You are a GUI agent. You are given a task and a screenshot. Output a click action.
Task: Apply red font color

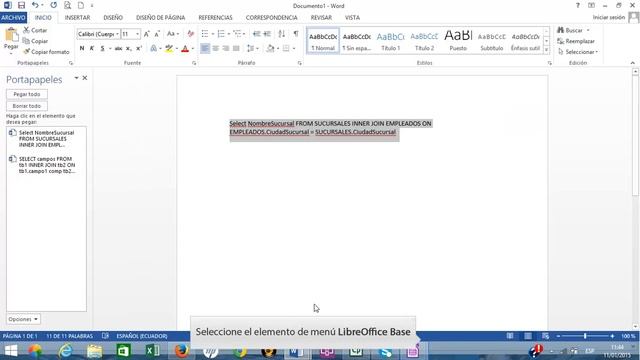(x=185, y=49)
